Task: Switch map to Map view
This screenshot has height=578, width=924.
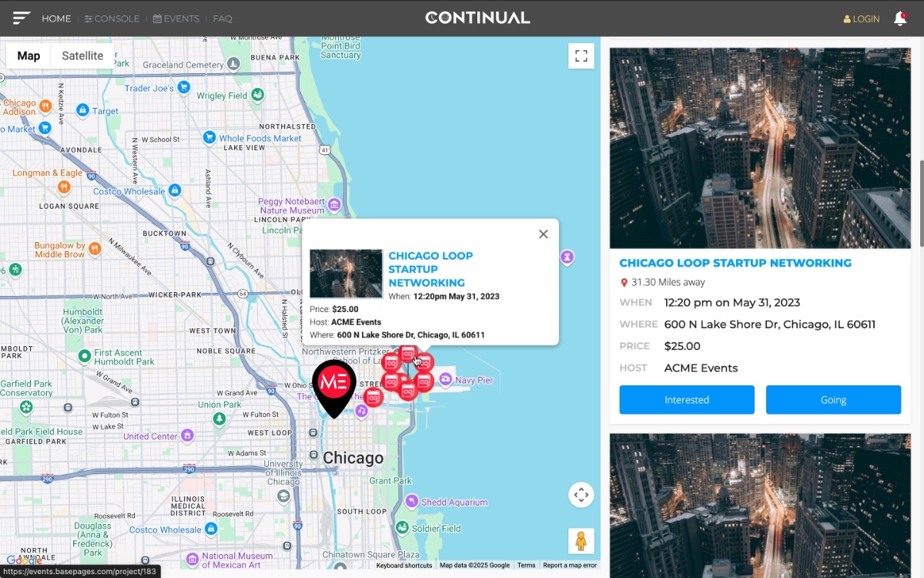Action: [x=28, y=55]
